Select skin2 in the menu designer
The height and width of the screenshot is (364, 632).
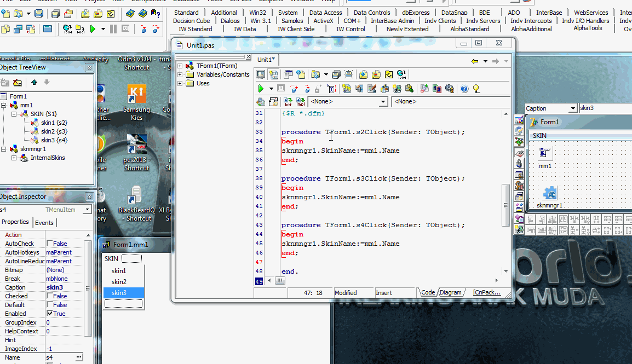[x=119, y=282]
